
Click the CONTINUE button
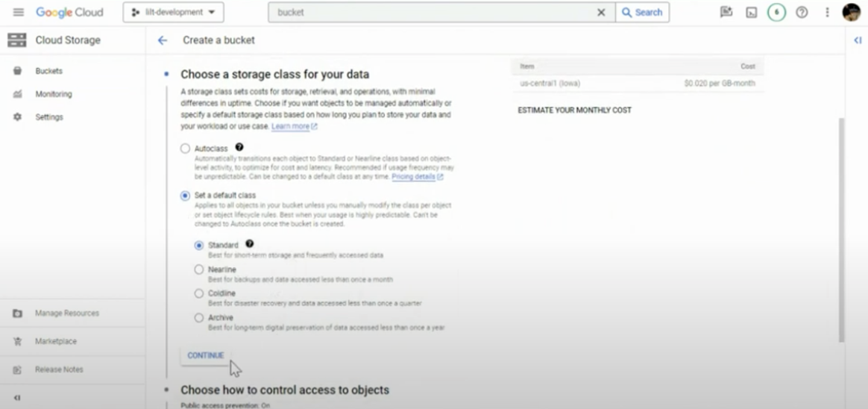tap(205, 356)
